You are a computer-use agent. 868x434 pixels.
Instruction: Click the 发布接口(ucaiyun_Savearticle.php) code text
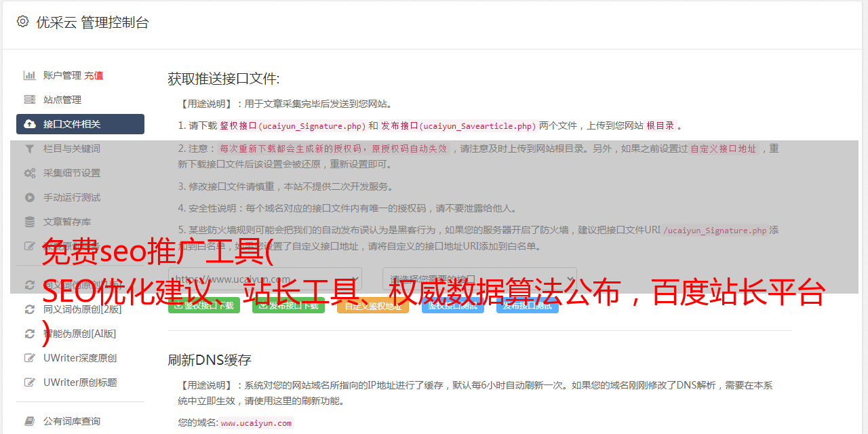pyautogui.click(x=458, y=125)
